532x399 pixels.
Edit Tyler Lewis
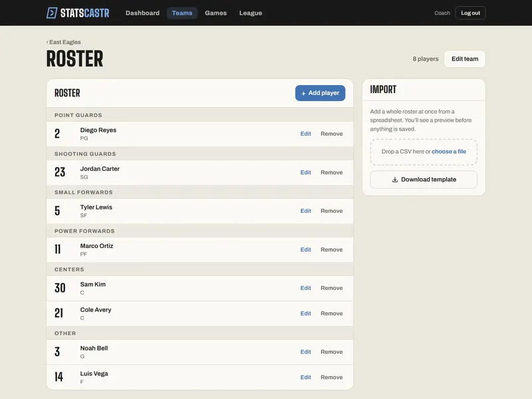(x=306, y=211)
